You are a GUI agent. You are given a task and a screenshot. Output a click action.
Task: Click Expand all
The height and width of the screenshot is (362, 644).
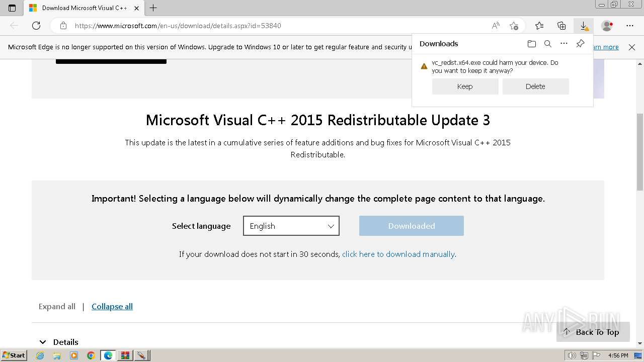(57, 307)
